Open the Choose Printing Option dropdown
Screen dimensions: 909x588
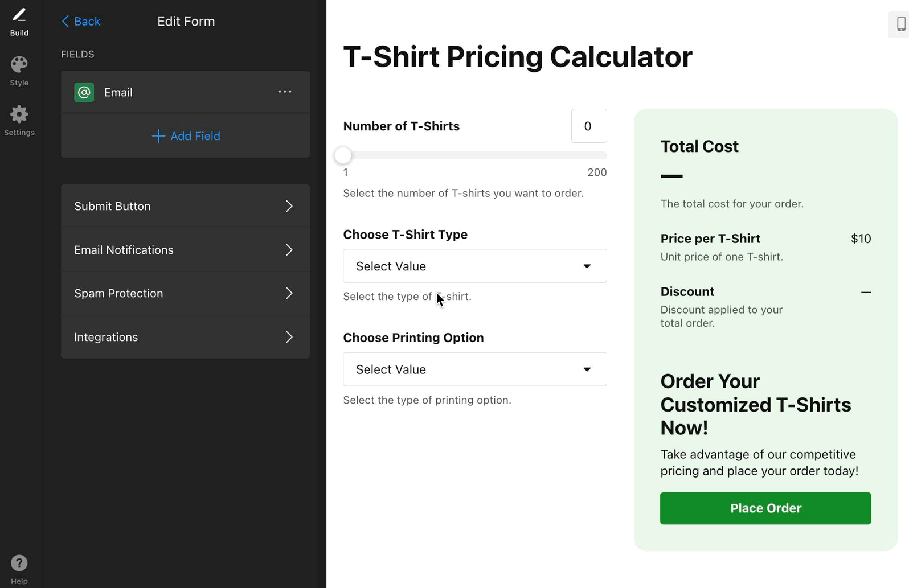click(474, 369)
